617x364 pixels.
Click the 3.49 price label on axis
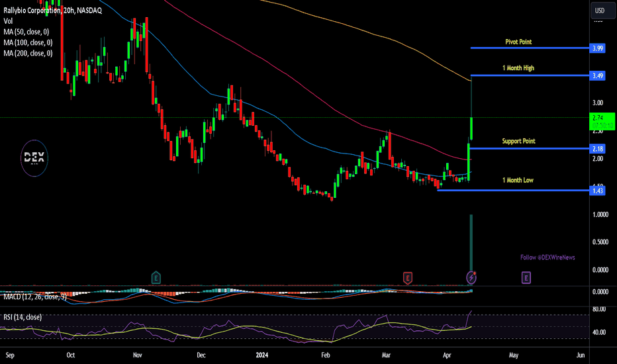[598, 75]
